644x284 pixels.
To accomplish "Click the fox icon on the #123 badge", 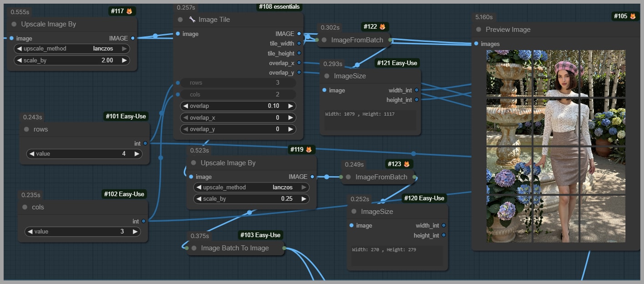I will (406, 164).
